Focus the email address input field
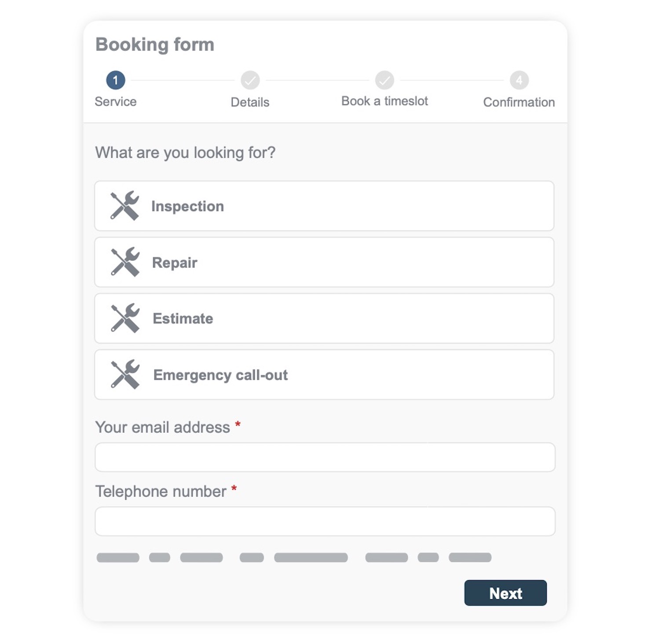Screen dimensions: 651x644 coord(325,457)
